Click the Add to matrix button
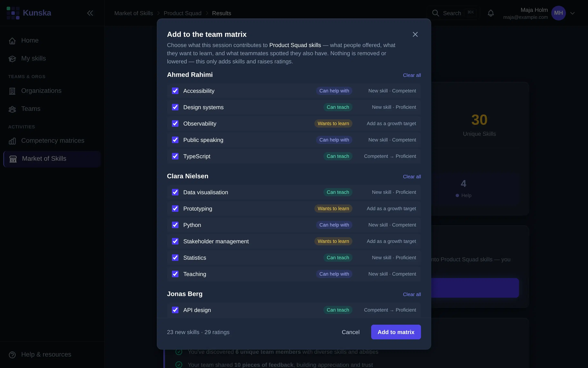 (396, 332)
